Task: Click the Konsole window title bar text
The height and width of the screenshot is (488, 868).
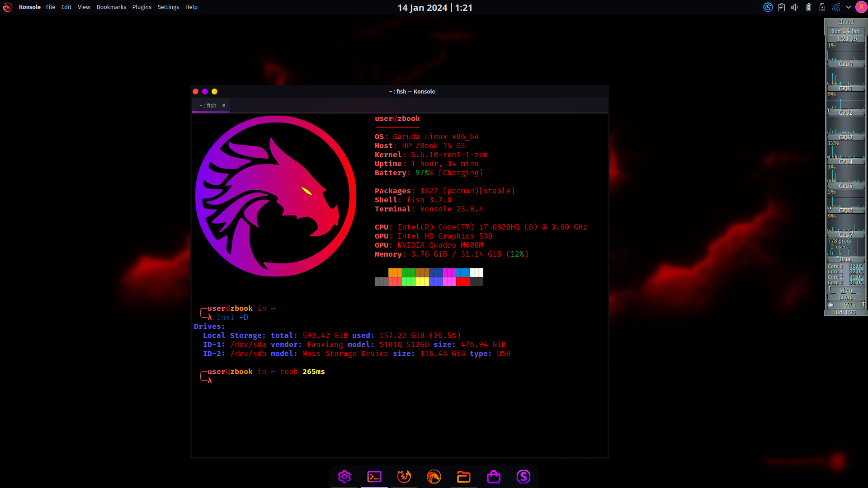Action: pos(412,91)
